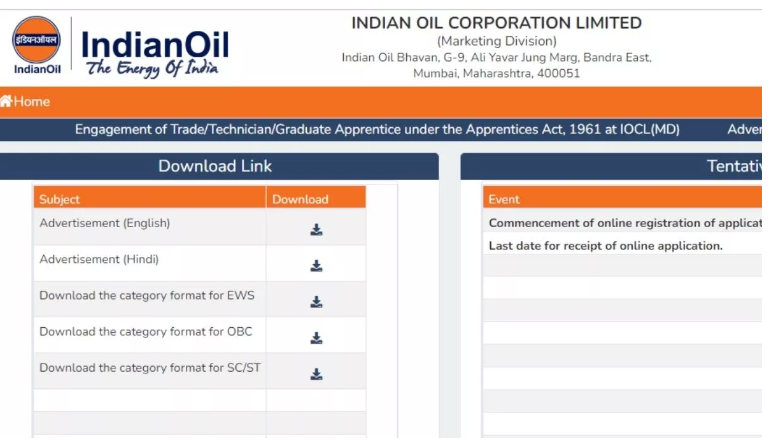The image size is (776, 440).
Task: Click the Download column header
Action: (x=316, y=197)
